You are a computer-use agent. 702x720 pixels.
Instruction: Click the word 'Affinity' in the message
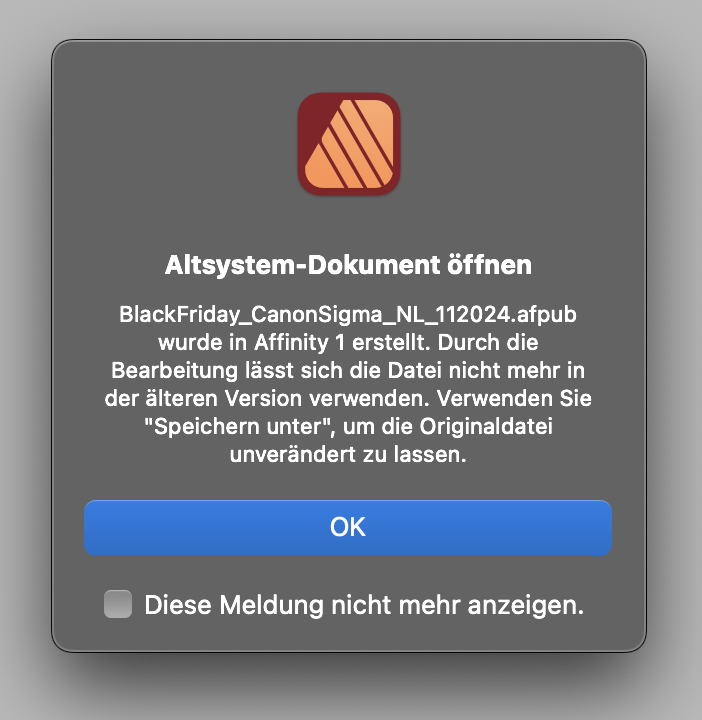(292, 343)
